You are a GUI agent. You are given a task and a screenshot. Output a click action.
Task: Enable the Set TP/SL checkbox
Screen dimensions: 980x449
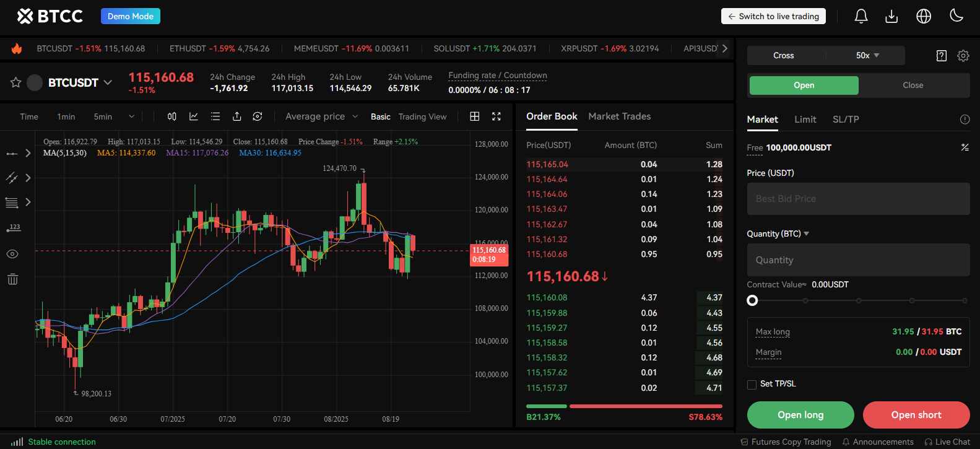point(752,385)
